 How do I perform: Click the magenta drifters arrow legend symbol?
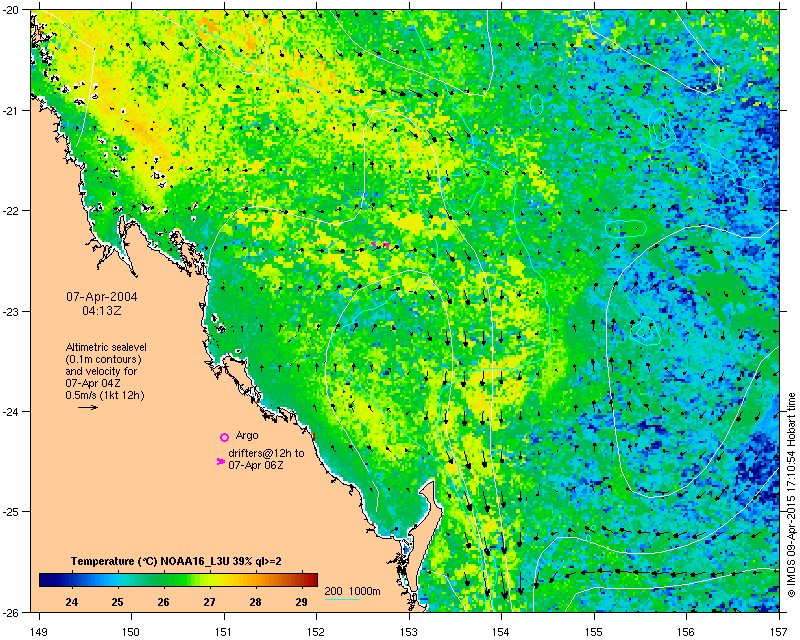tap(220, 461)
